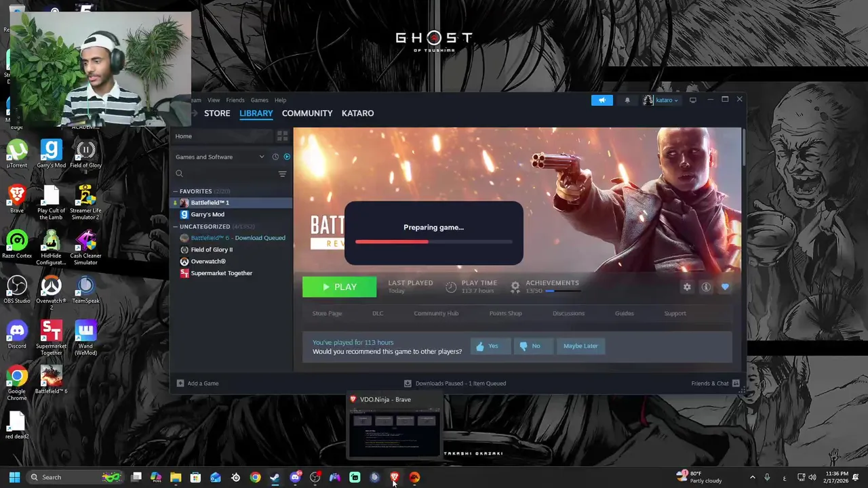Open the Community Hub link

click(x=436, y=313)
